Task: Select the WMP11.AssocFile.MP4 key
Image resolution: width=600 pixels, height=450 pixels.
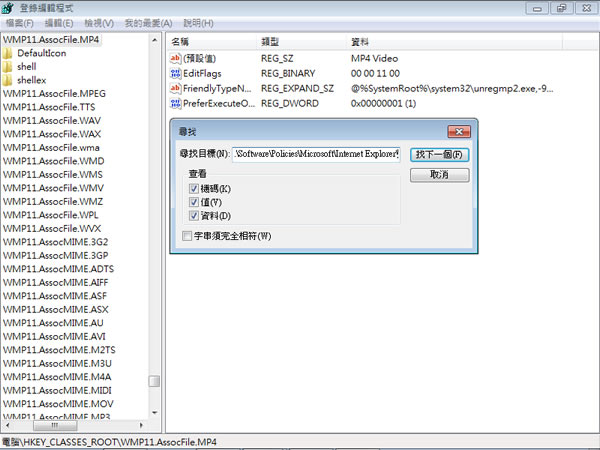Action: [x=51, y=39]
